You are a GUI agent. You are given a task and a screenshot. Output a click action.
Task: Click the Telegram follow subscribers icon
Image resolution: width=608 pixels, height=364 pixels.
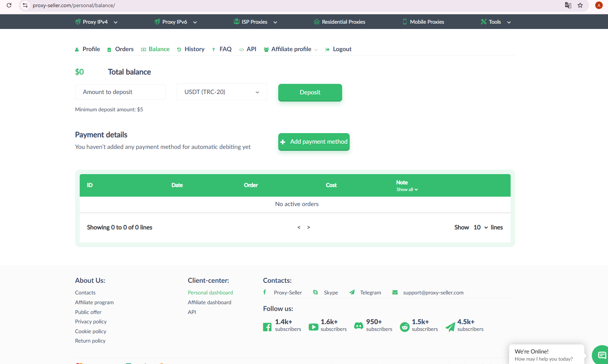(450, 327)
